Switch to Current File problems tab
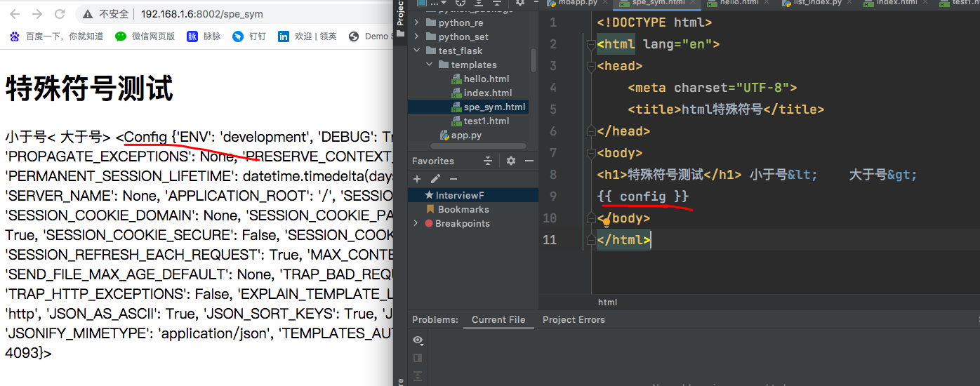This screenshot has width=980, height=386. coord(498,319)
